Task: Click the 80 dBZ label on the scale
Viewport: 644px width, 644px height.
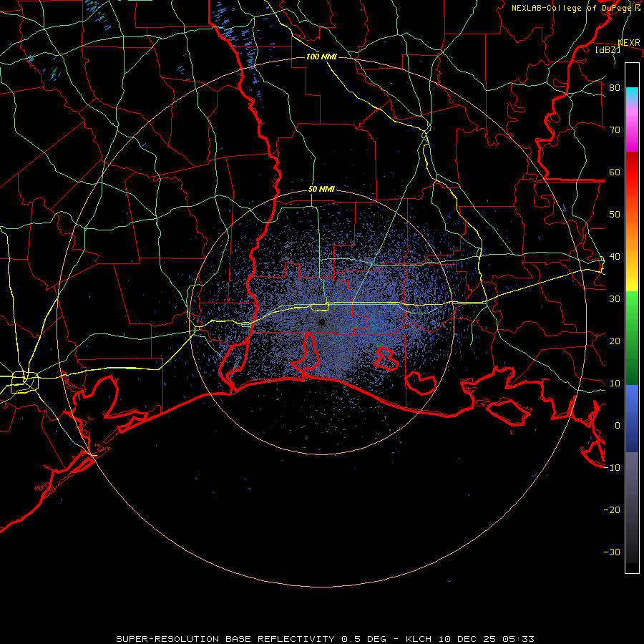Action: tap(615, 88)
